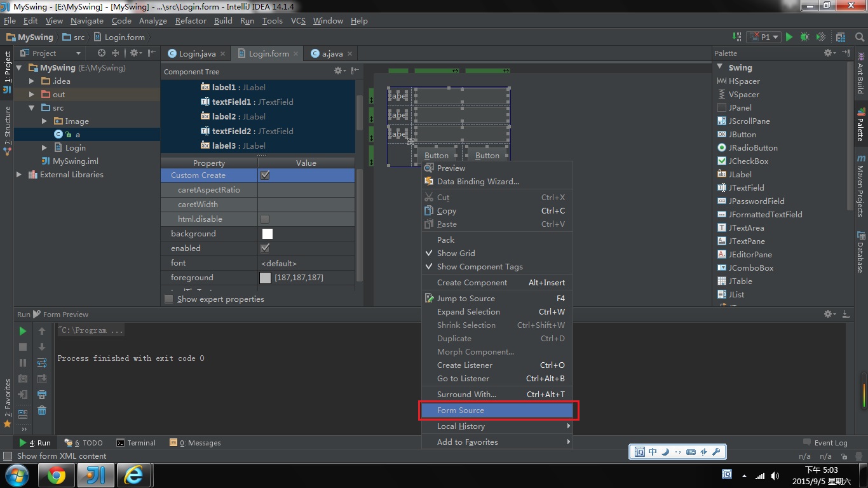
Task: Open the 0: Messages tool window
Action: tap(196, 443)
